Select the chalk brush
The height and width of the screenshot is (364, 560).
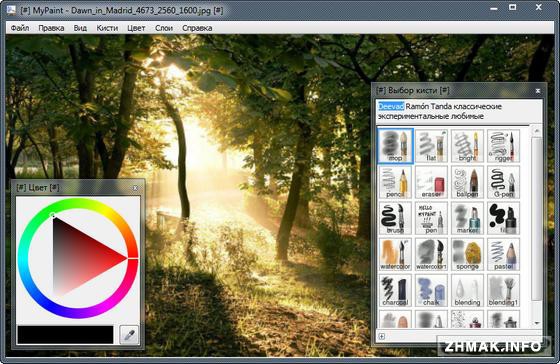pos(431,290)
